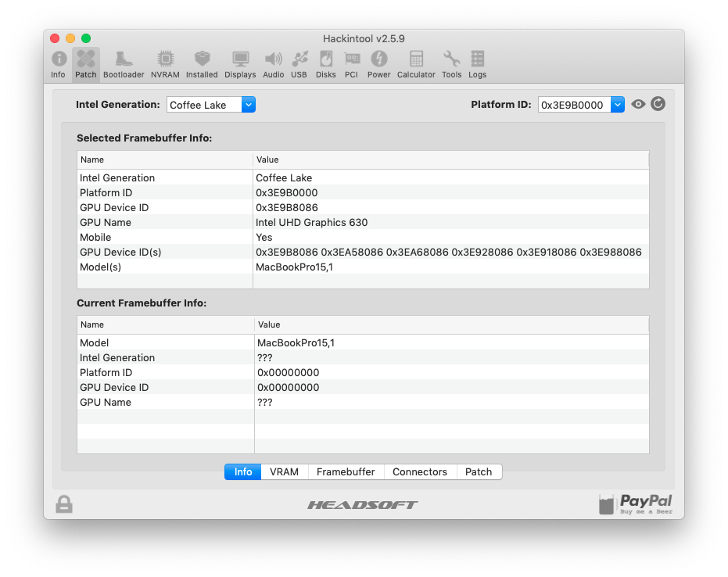The image size is (728, 577).
Task: Select Current Framebuffer Intel Generation ??? row
Action: pos(363,357)
